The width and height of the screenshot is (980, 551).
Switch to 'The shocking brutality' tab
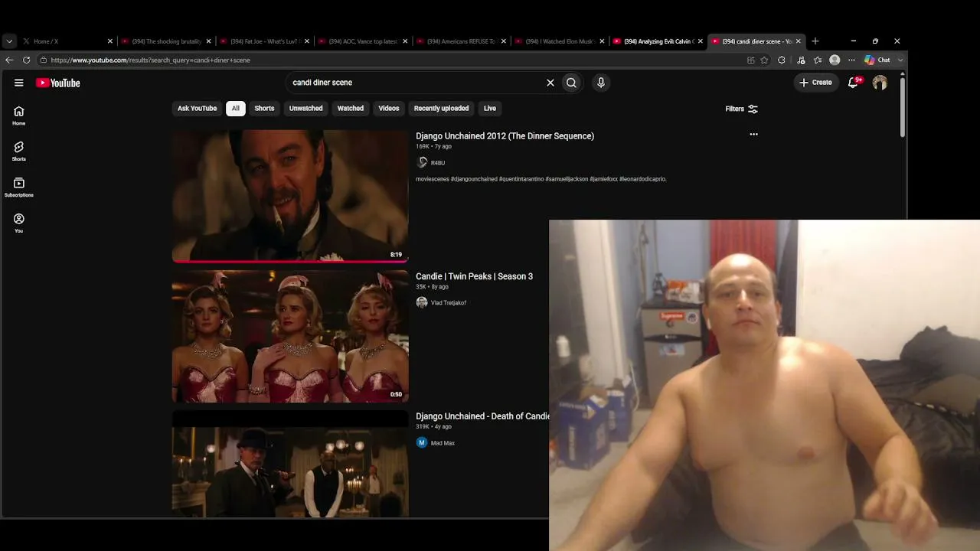(166, 41)
